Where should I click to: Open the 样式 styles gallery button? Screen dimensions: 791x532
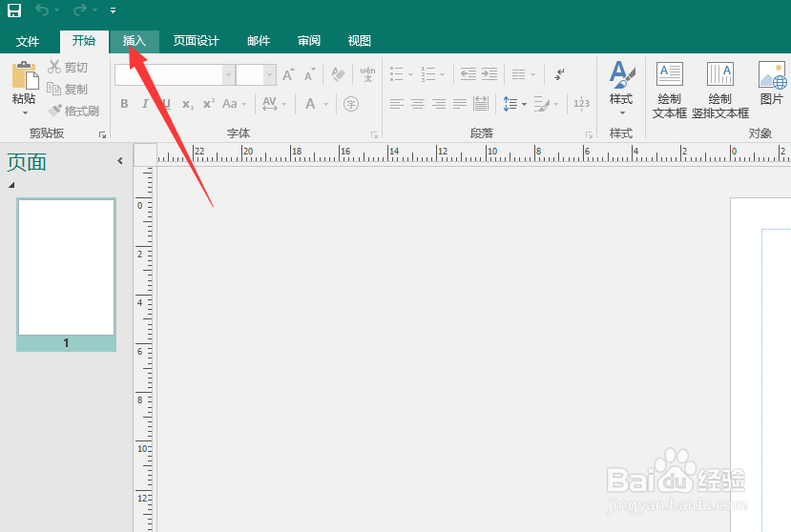coord(621,89)
